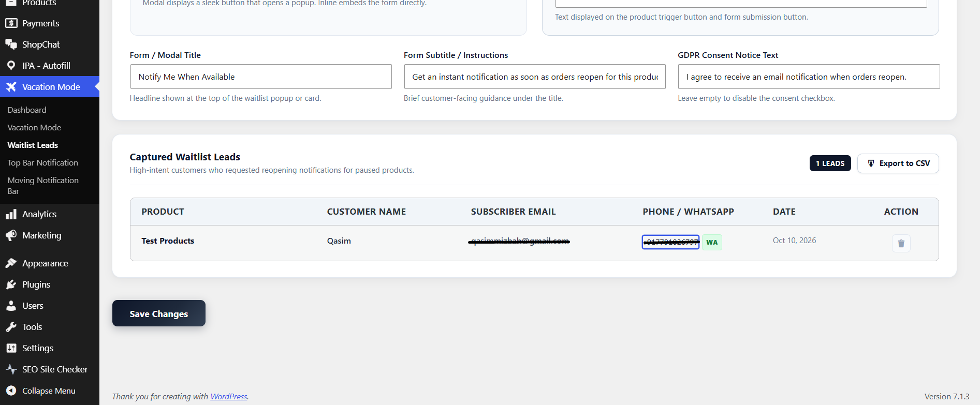Select Waitlist Leads submenu item
980x405 pixels.
click(33, 145)
